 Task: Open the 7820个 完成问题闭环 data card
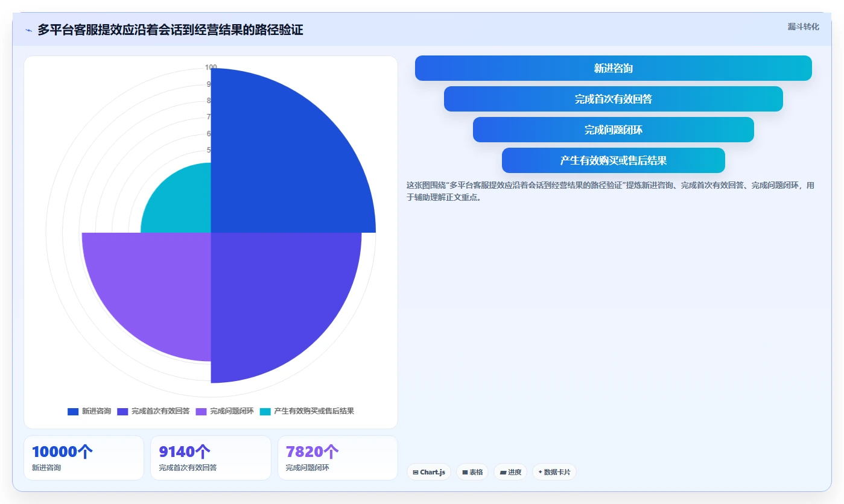pos(338,458)
